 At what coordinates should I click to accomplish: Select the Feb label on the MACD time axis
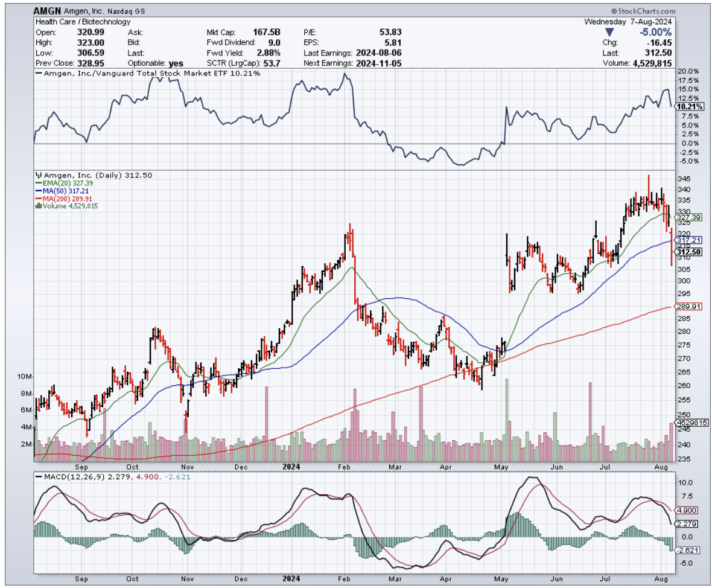tap(345, 578)
